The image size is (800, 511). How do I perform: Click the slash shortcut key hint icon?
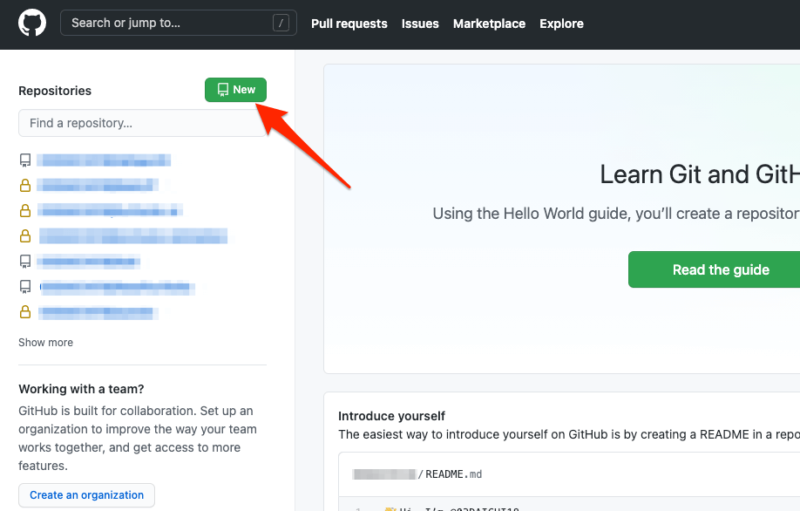(281, 23)
